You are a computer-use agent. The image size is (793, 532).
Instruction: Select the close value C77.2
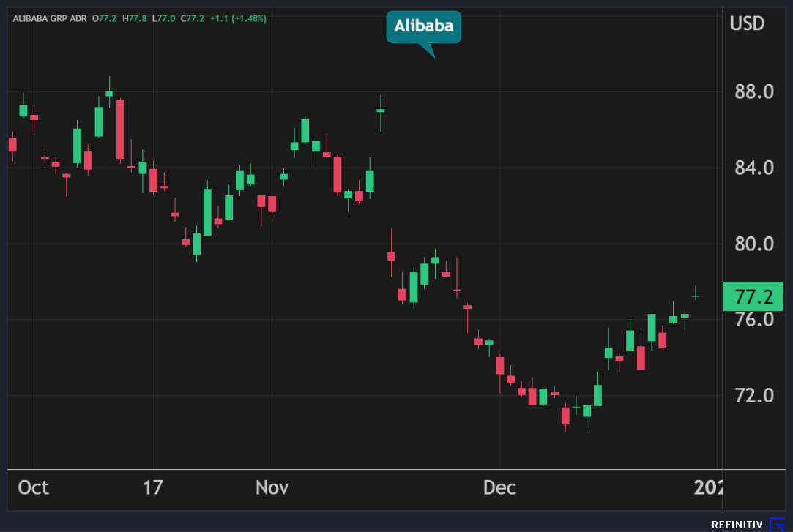pyautogui.click(x=193, y=19)
